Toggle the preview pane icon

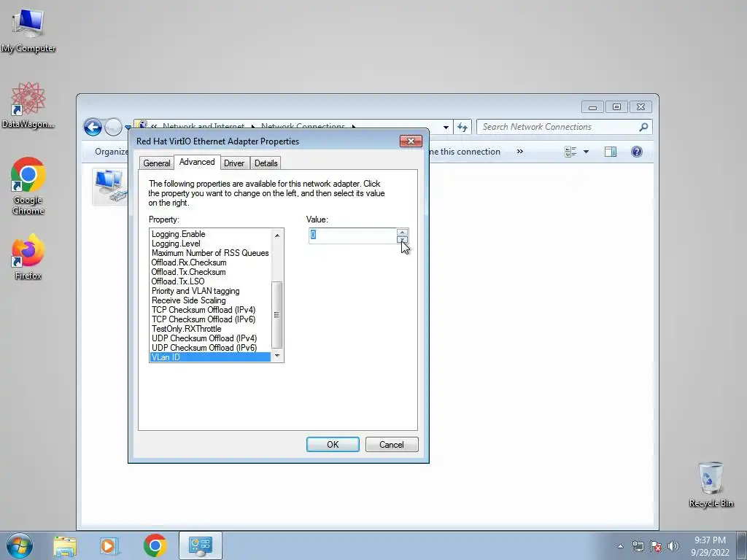[x=611, y=152]
